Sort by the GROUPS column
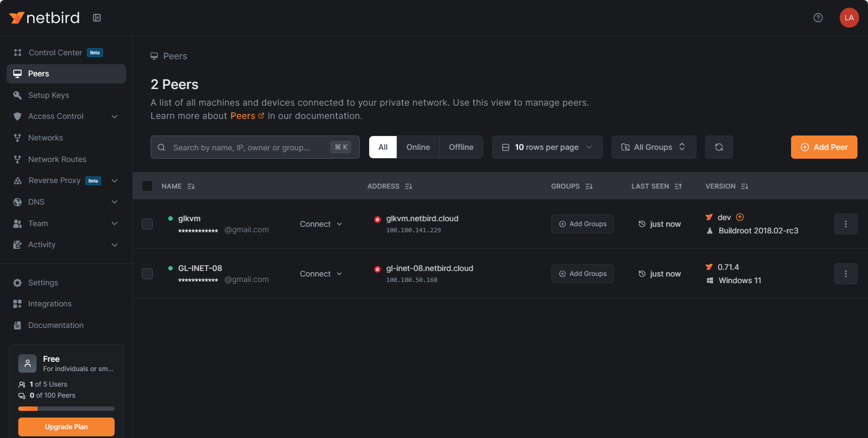 click(x=572, y=186)
